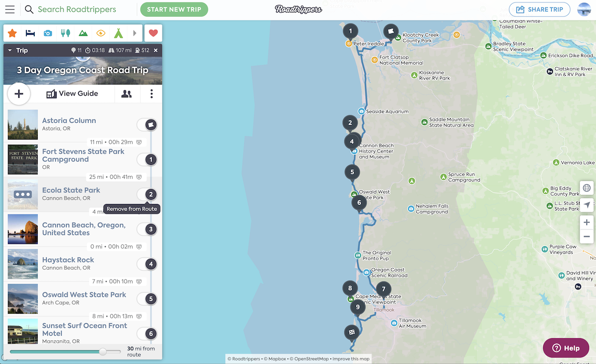Click the Seaside Aquarium map icon
This screenshot has width=596, height=364.
point(362,111)
